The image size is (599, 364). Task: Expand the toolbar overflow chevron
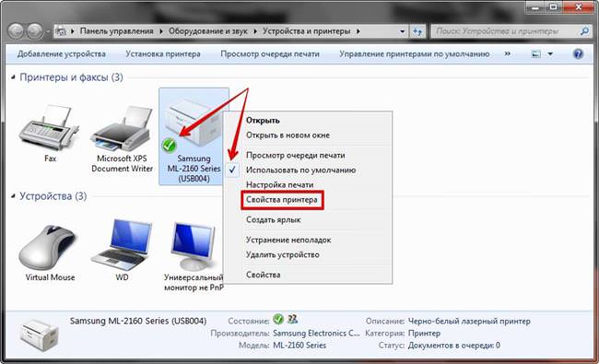[508, 53]
